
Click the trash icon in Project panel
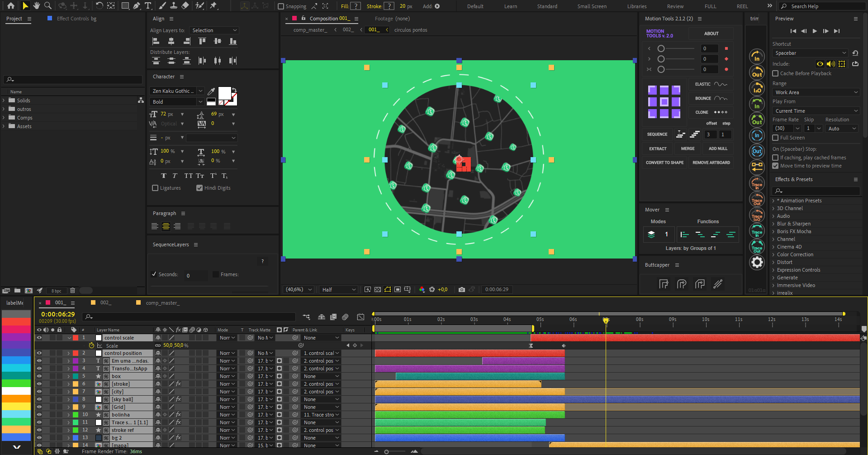pos(72,291)
